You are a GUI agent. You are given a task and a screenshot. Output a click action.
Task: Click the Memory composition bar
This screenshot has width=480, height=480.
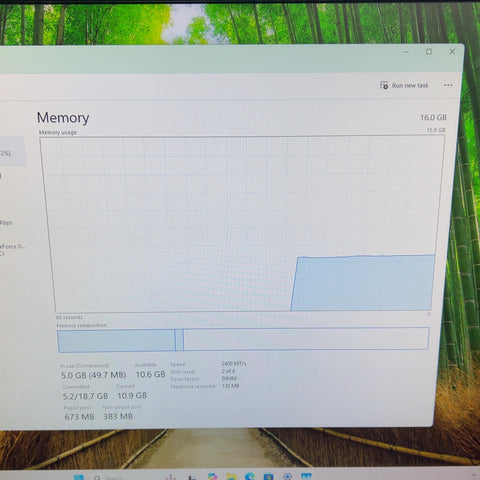click(243, 340)
